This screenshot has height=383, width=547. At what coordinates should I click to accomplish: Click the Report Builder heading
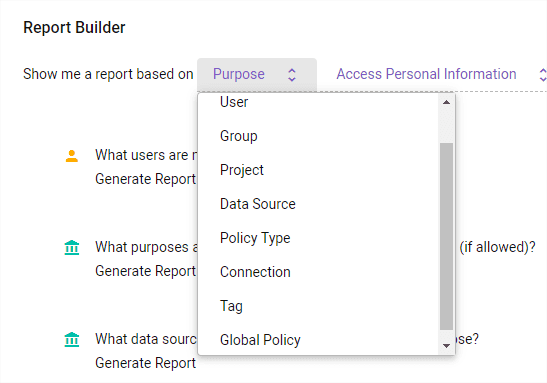74,28
